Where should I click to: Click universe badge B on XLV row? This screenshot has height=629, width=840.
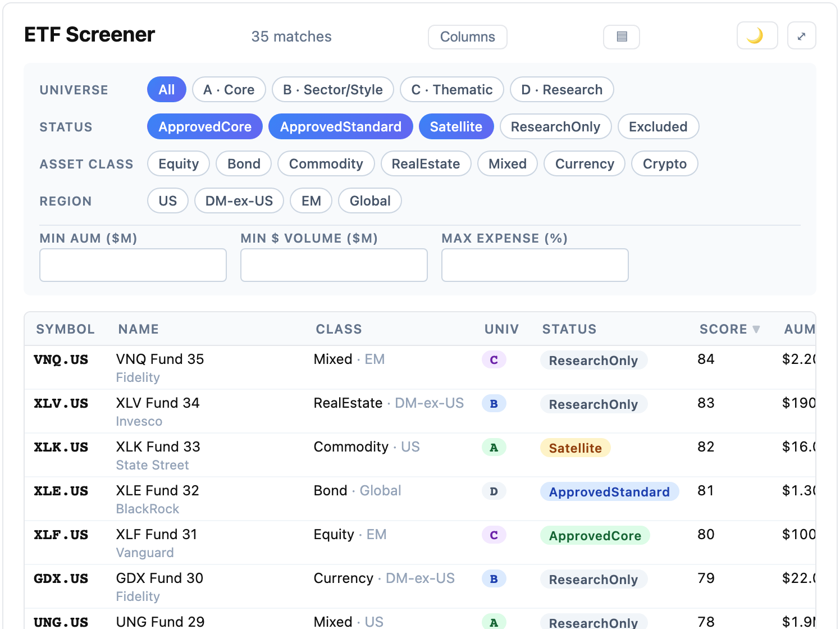[494, 403]
